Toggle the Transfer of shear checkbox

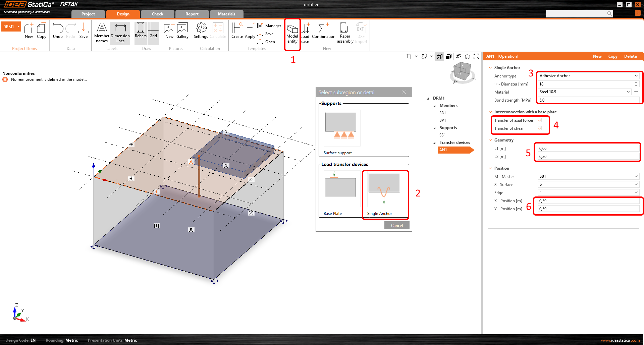[540, 128]
